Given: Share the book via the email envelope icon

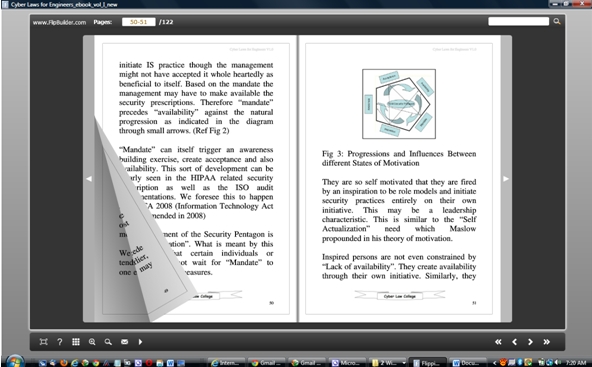Looking at the screenshot, I should tap(124, 342).
